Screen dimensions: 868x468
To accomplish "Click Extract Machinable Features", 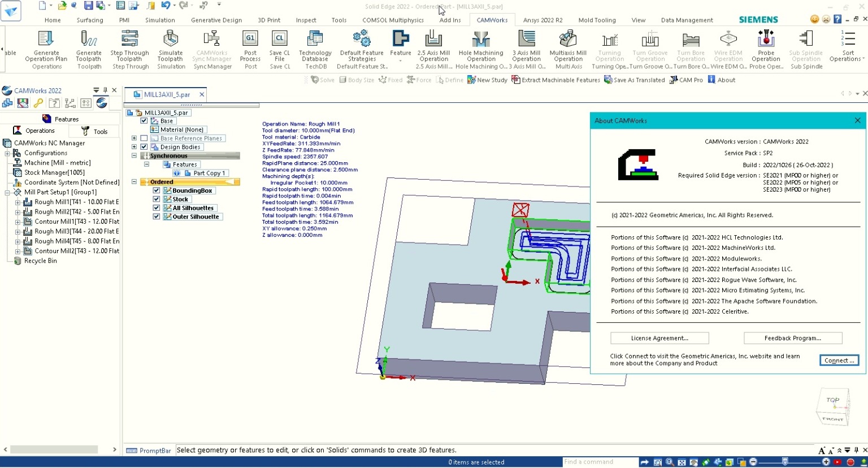I will coord(555,80).
